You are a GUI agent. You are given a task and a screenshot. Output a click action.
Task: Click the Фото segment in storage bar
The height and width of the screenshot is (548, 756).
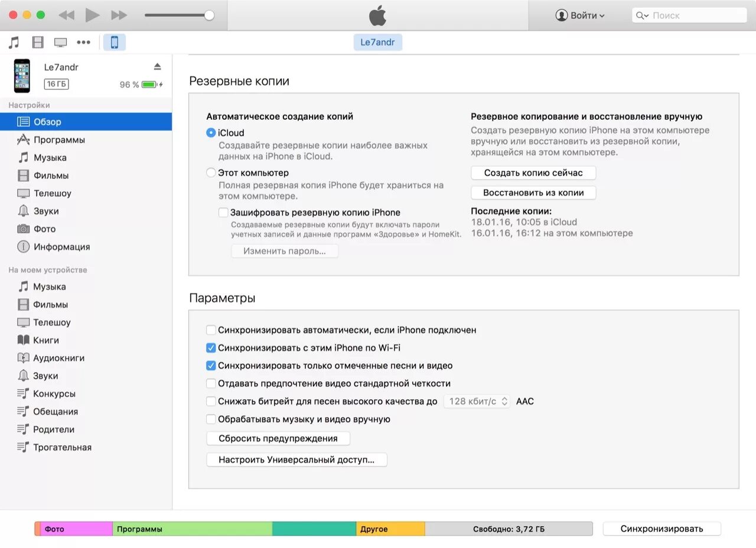click(76, 529)
